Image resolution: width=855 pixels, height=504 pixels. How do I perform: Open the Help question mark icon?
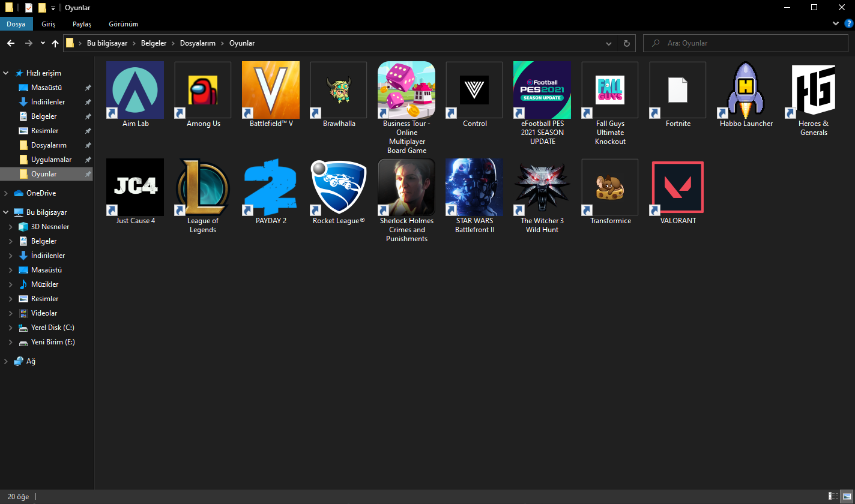click(x=848, y=23)
